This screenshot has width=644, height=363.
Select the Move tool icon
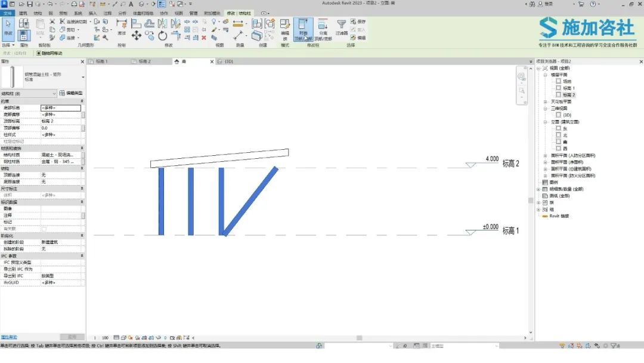tap(137, 36)
